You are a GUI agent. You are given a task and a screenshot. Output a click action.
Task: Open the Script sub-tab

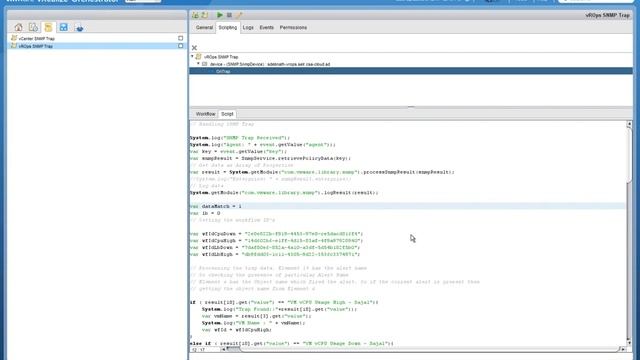227,114
